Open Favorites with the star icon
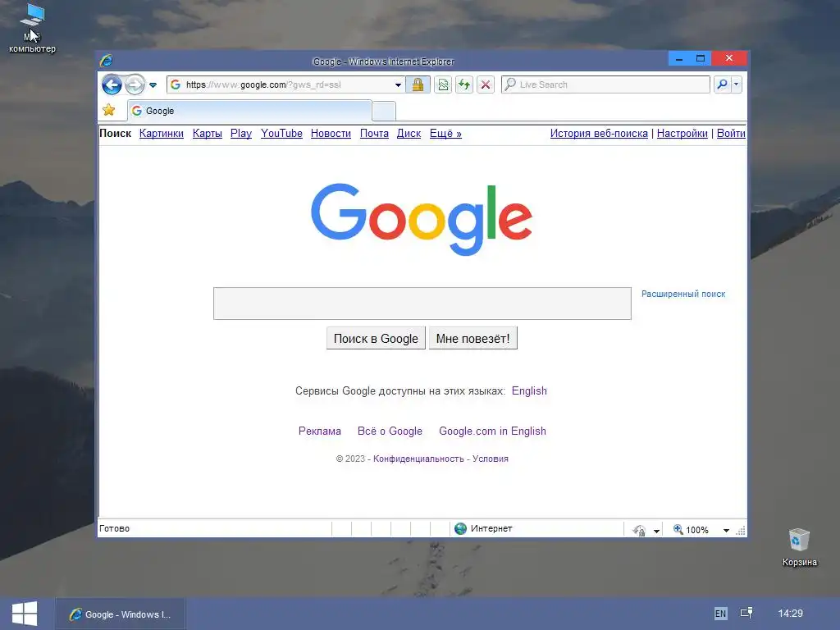 coord(109,111)
